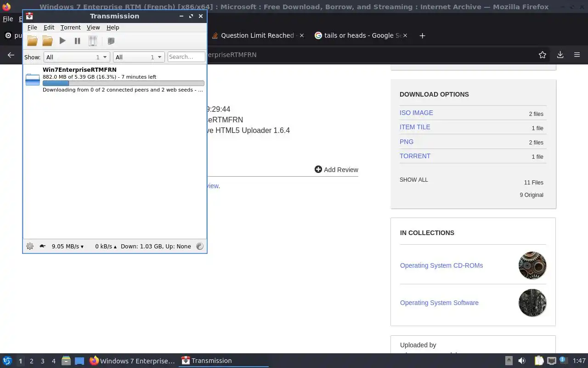Click the 9.05 MB/s download speed
Screen dimensions: 588x368
(68, 246)
